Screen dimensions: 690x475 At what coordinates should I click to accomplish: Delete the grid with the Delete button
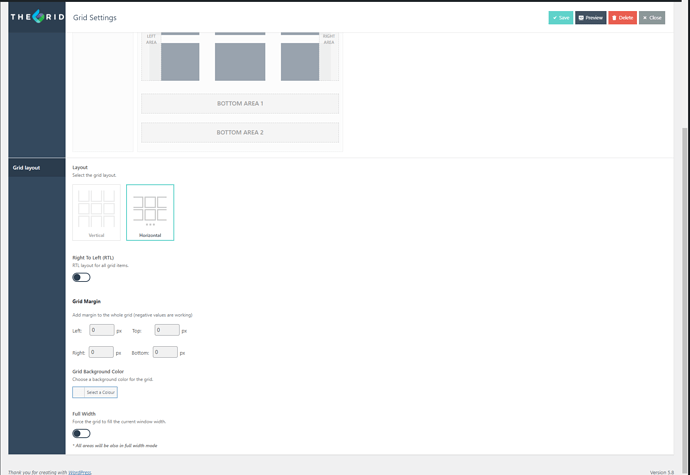coord(622,17)
